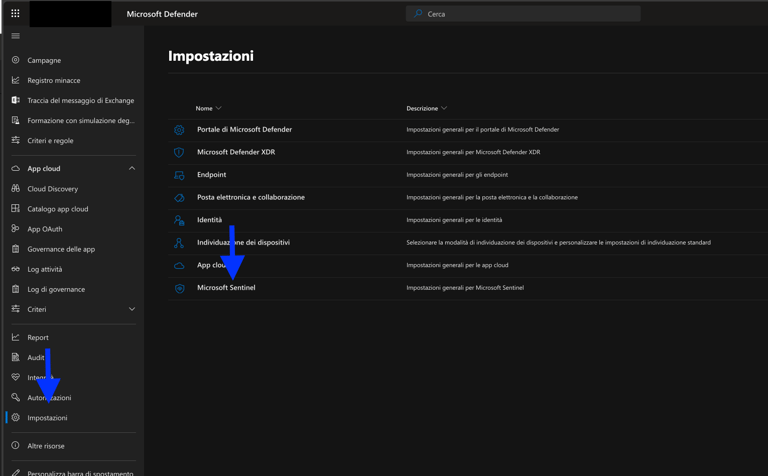Click the Individuazione dei dispositivi icon

[x=179, y=242]
